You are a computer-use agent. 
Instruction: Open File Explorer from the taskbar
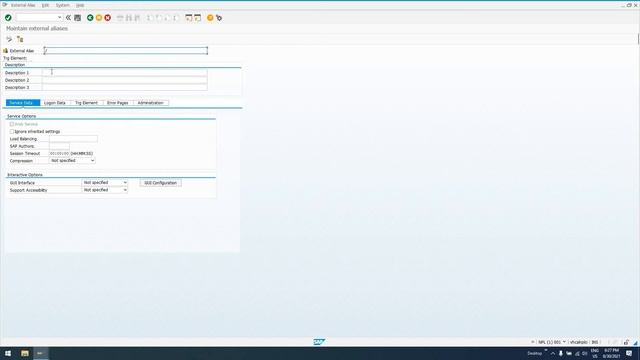(25, 353)
